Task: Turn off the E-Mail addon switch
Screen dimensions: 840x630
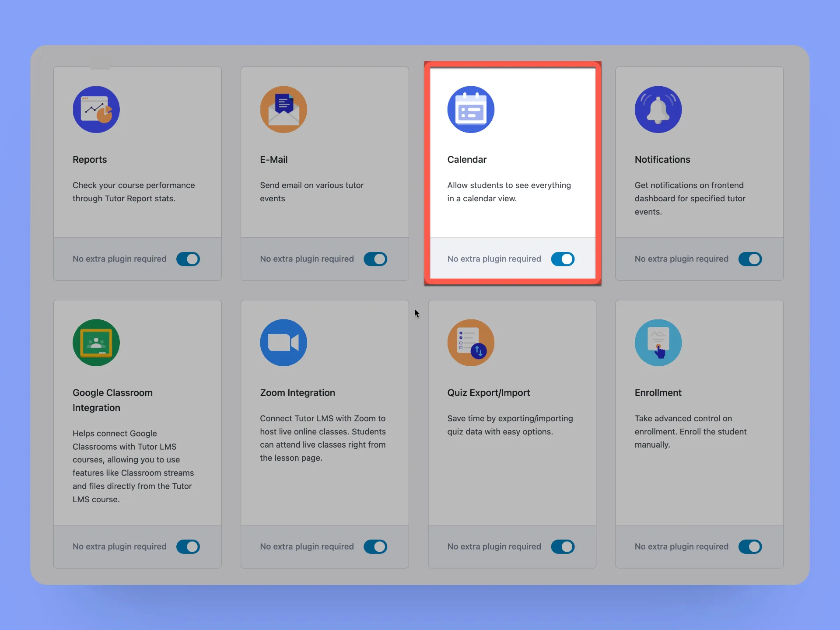Action: (375, 259)
